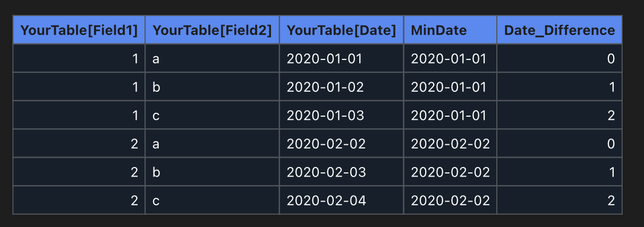
Task: Select the 2020-01-02 date cell
Action: tap(325, 87)
